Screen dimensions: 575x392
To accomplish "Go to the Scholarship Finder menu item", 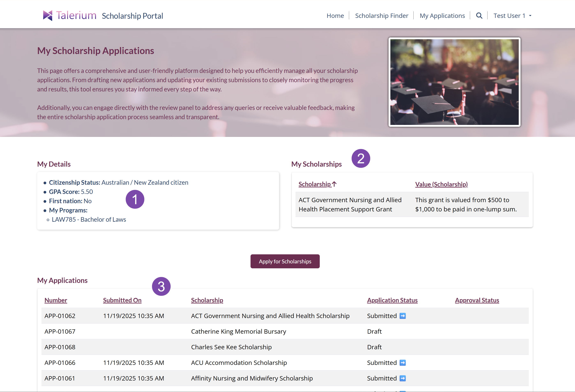I will [x=382, y=15].
